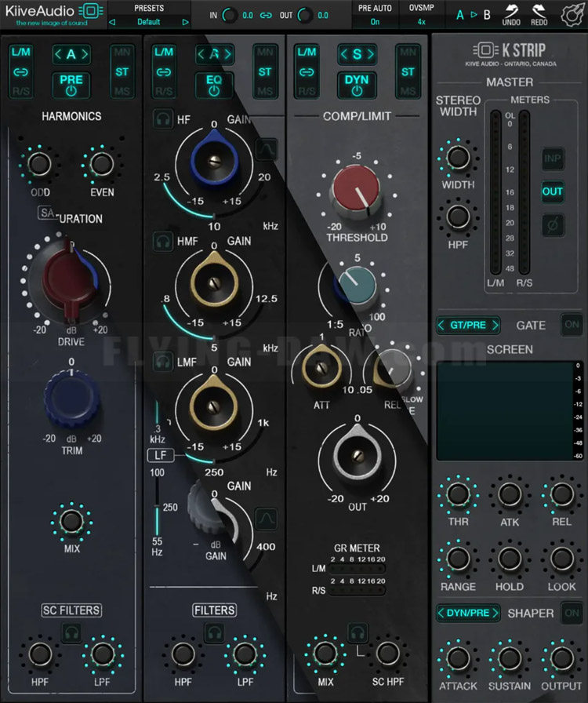Toggle the PRE module power button
The width and height of the screenshot is (588, 703).
click(x=71, y=86)
